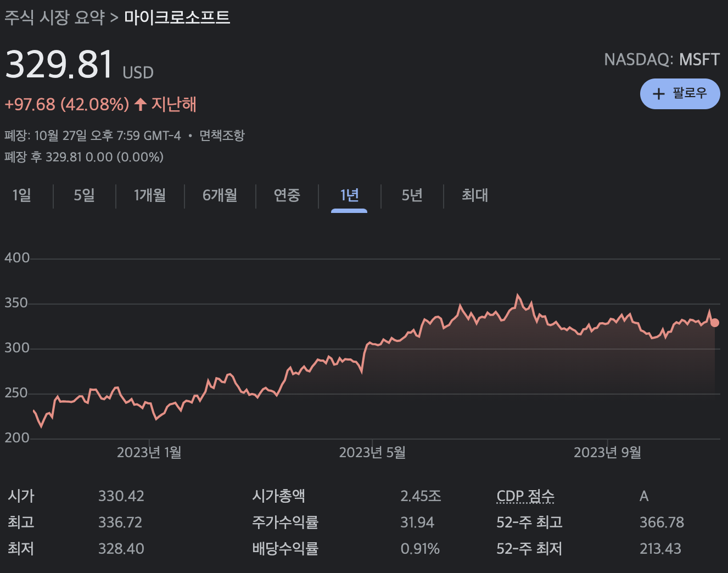This screenshot has height=573, width=728.
Task: Click the CDP 점수 value A
Action: (644, 496)
